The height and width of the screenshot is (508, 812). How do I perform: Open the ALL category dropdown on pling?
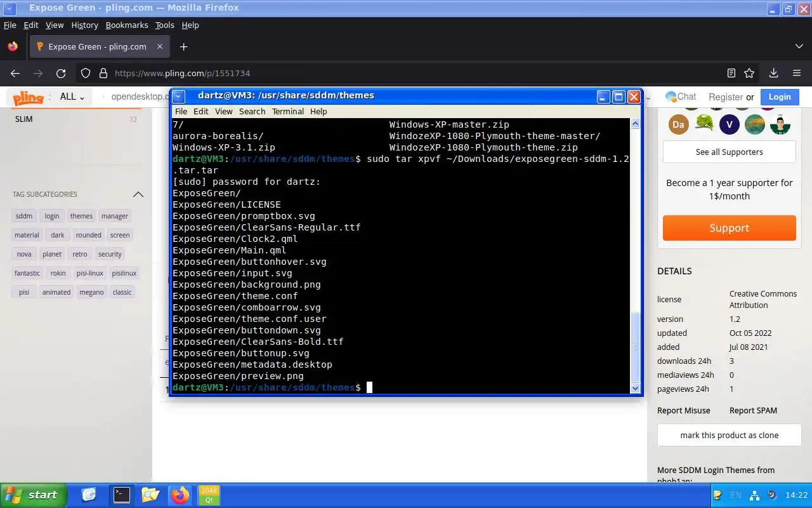[72, 97]
